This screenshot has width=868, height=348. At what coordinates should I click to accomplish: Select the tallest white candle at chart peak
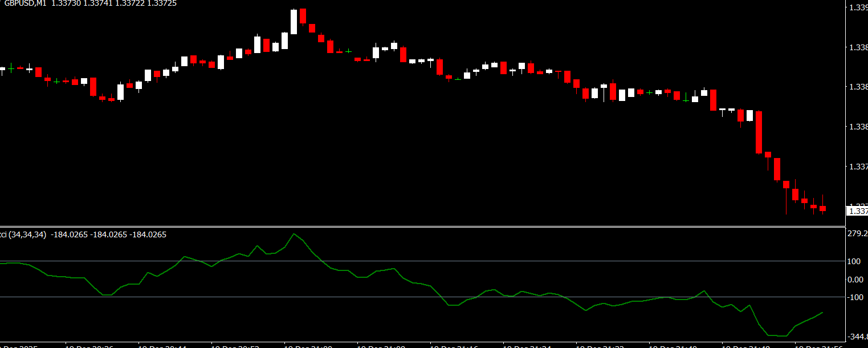(294, 22)
